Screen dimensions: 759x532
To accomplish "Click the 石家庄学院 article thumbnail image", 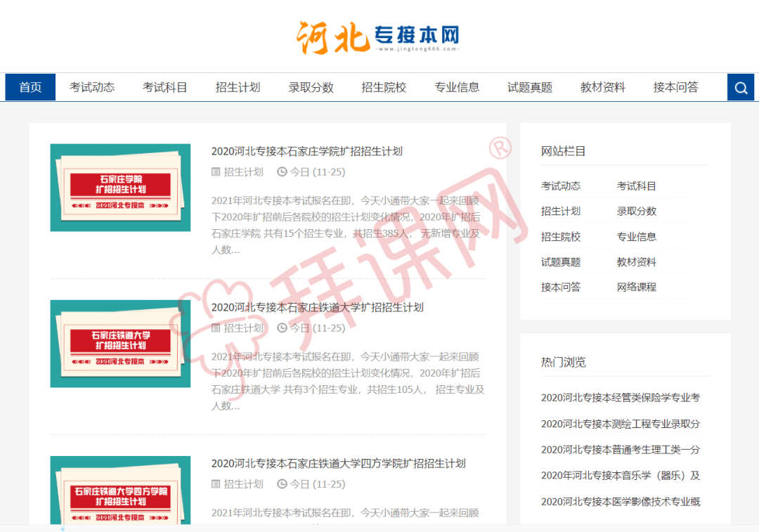I will coord(120,188).
